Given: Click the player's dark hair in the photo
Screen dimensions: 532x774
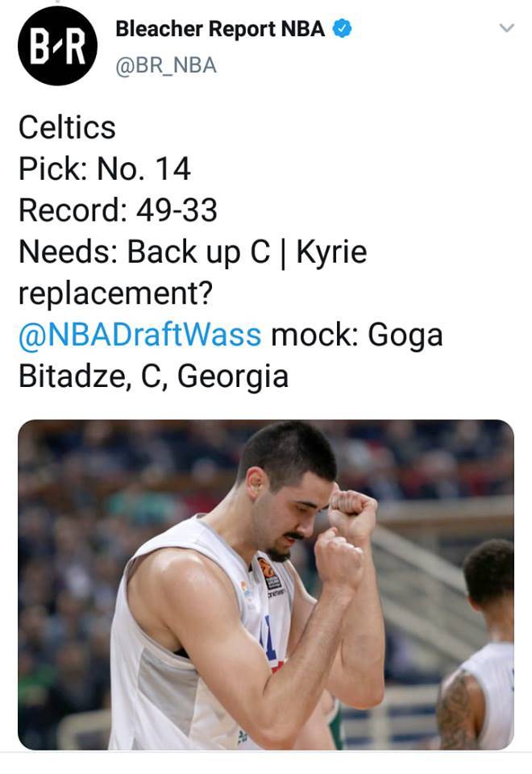Looking at the screenshot, I should pos(289,451).
